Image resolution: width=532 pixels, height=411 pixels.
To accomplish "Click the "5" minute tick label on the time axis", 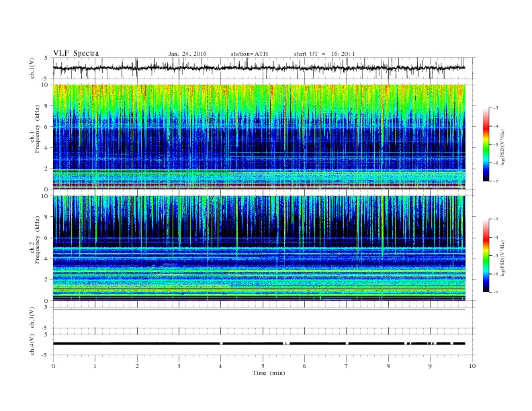I will point(263,366).
